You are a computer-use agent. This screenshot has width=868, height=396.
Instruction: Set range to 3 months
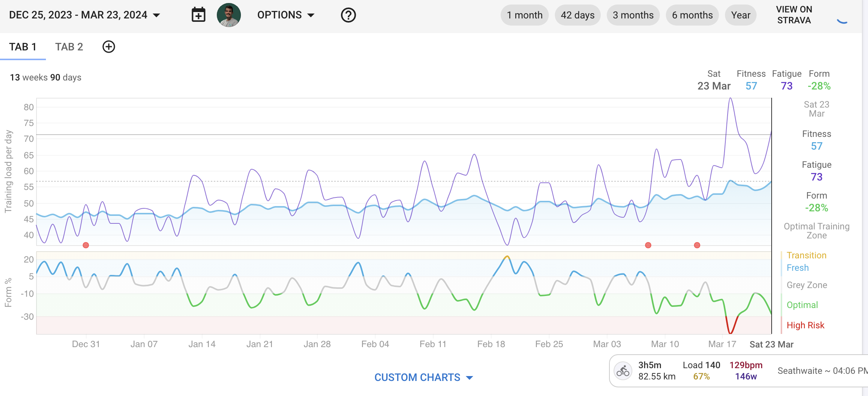pyautogui.click(x=633, y=15)
